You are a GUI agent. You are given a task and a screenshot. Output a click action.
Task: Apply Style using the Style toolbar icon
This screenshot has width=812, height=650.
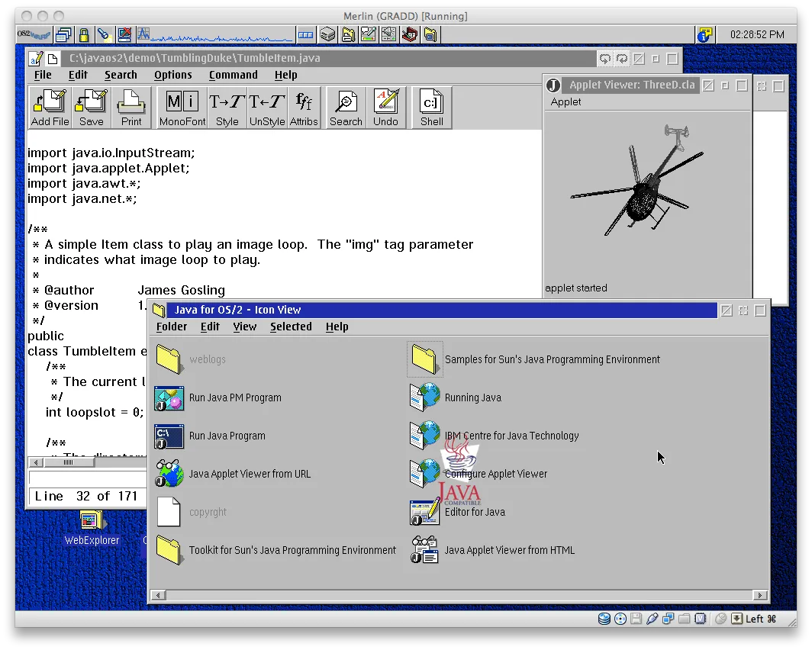pyautogui.click(x=227, y=108)
